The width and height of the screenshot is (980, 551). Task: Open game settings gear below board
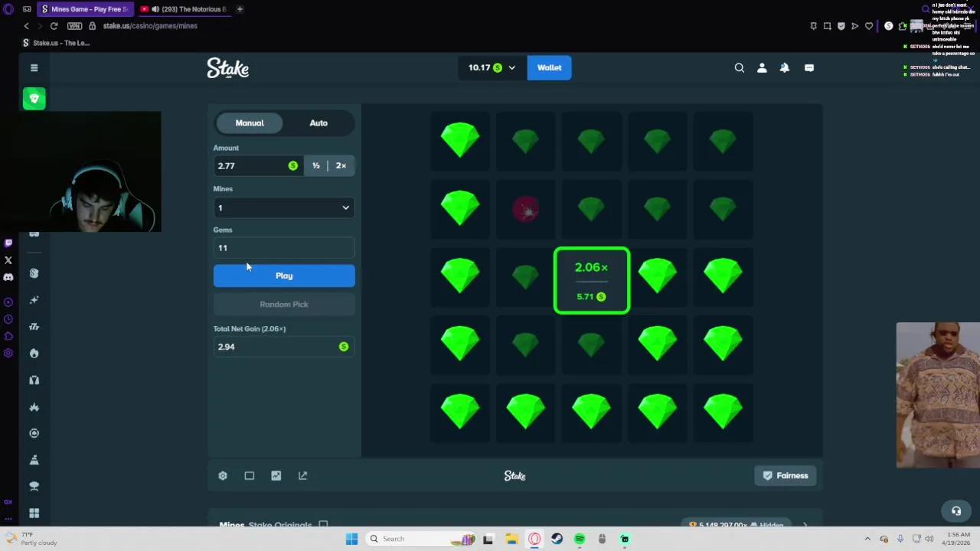[x=223, y=475]
